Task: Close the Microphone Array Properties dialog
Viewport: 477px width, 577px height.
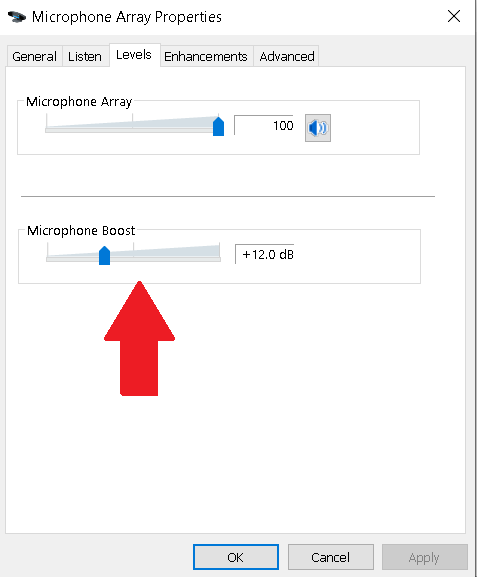Action: pos(454,16)
